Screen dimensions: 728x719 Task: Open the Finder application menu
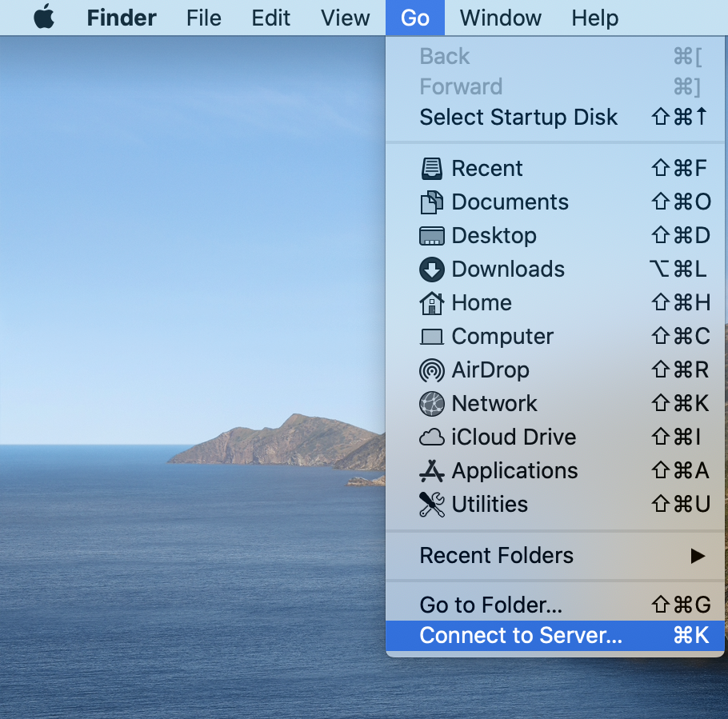(122, 18)
